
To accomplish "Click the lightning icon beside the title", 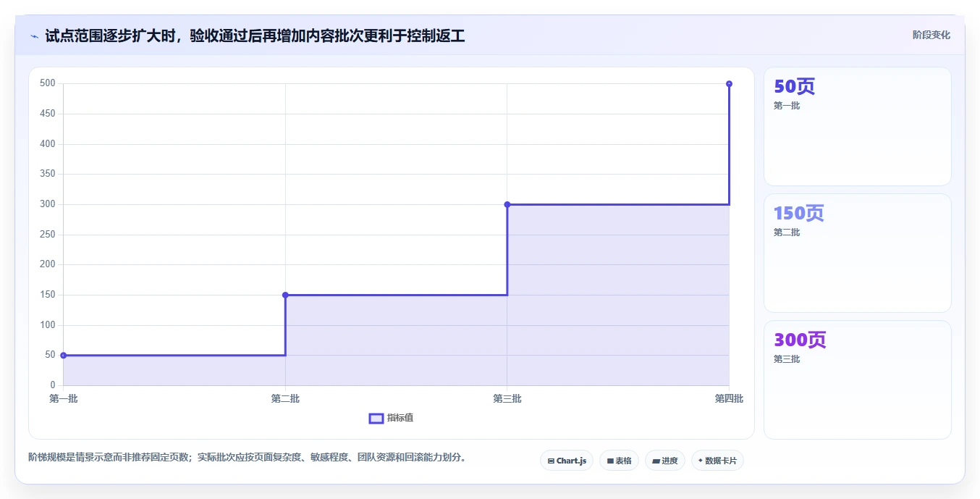I will coord(34,36).
